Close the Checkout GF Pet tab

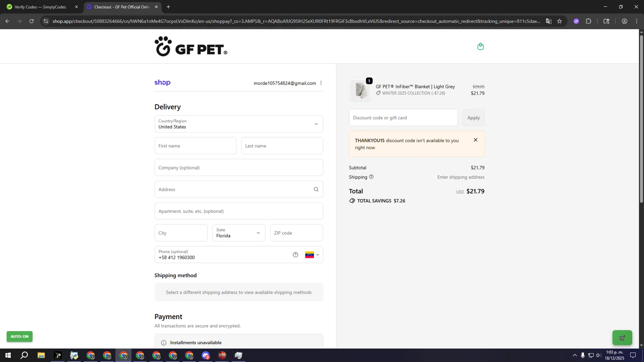(x=156, y=7)
